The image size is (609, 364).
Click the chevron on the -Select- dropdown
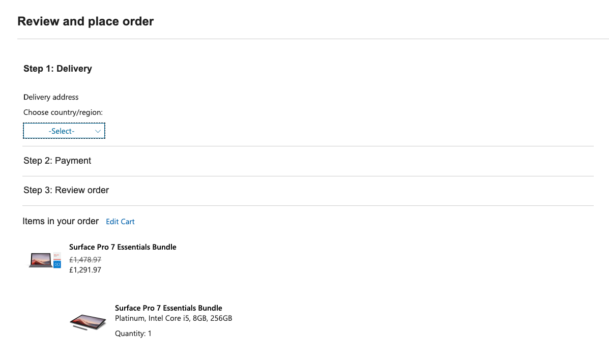98,131
